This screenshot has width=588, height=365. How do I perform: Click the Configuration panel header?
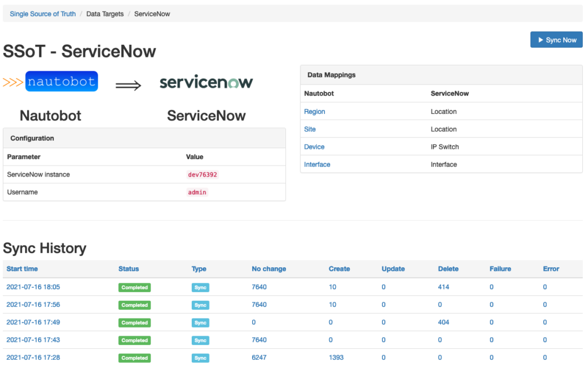point(144,138)
